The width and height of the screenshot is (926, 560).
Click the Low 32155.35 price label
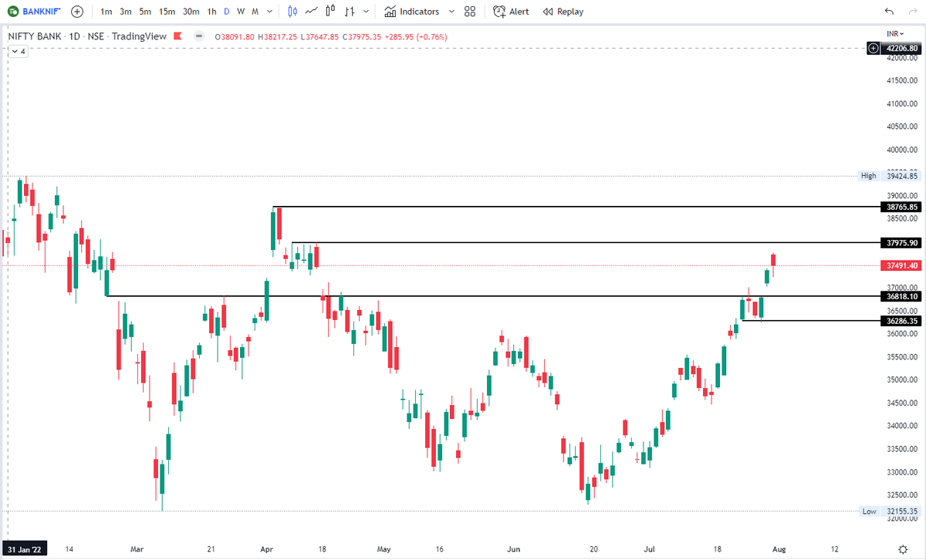(x=890, y=511)
